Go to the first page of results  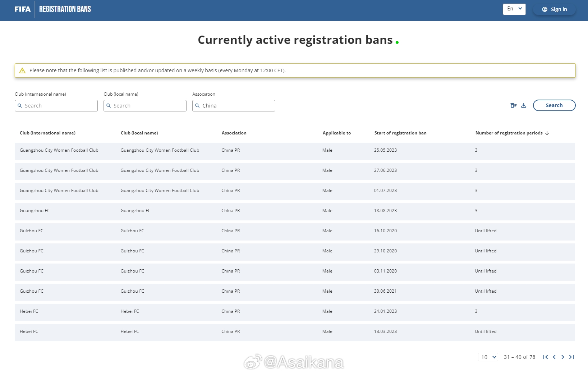(545, 357)
